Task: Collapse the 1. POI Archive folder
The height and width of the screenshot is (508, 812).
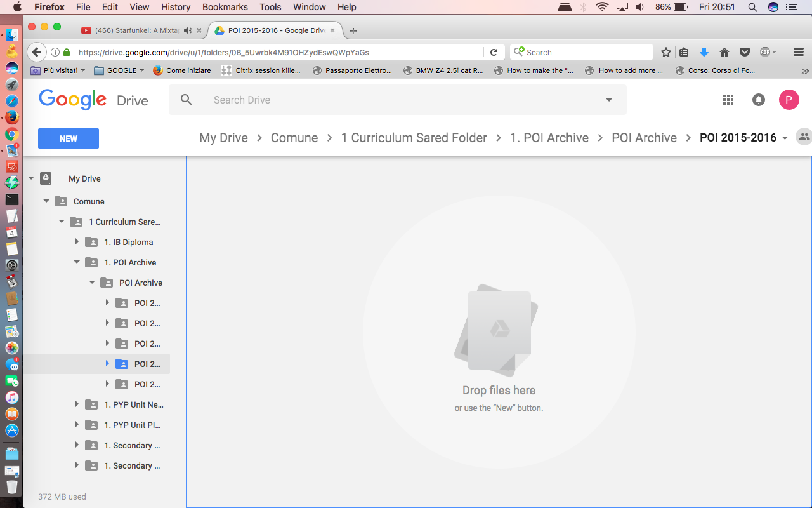Action: click(x=77, y=262)
